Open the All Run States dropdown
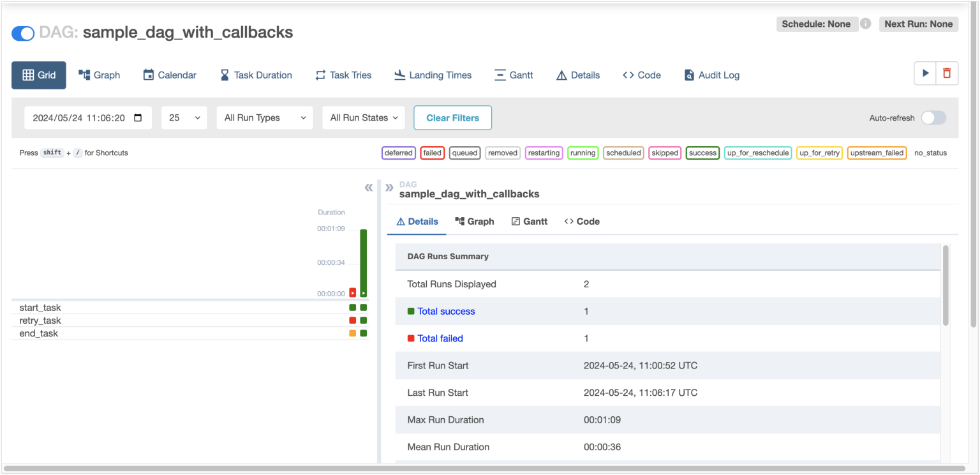Image resolution: width=980 pixels, height=475 pixels. click(363, 117)
